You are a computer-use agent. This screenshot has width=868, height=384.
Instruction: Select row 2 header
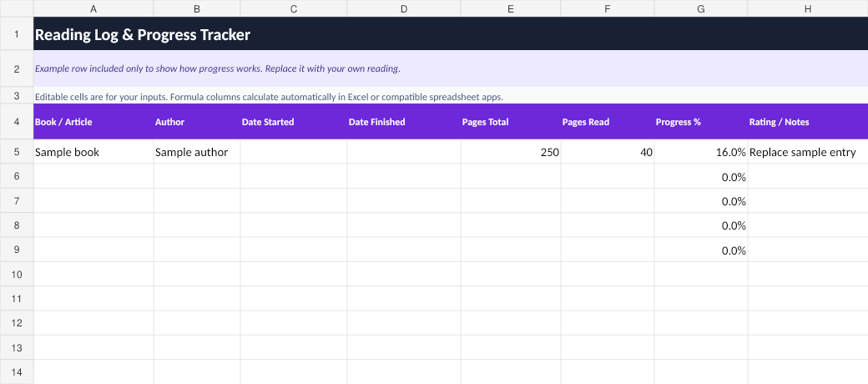pos(17,69)
